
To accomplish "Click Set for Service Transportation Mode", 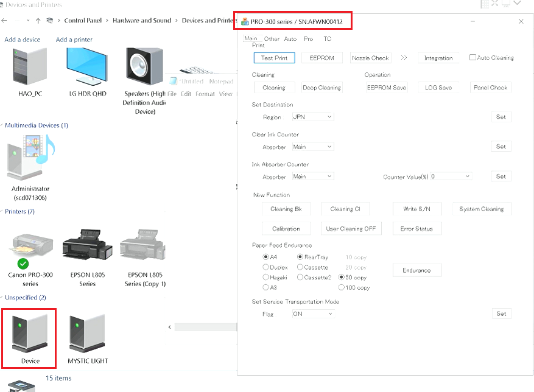I will coord(501,313).
